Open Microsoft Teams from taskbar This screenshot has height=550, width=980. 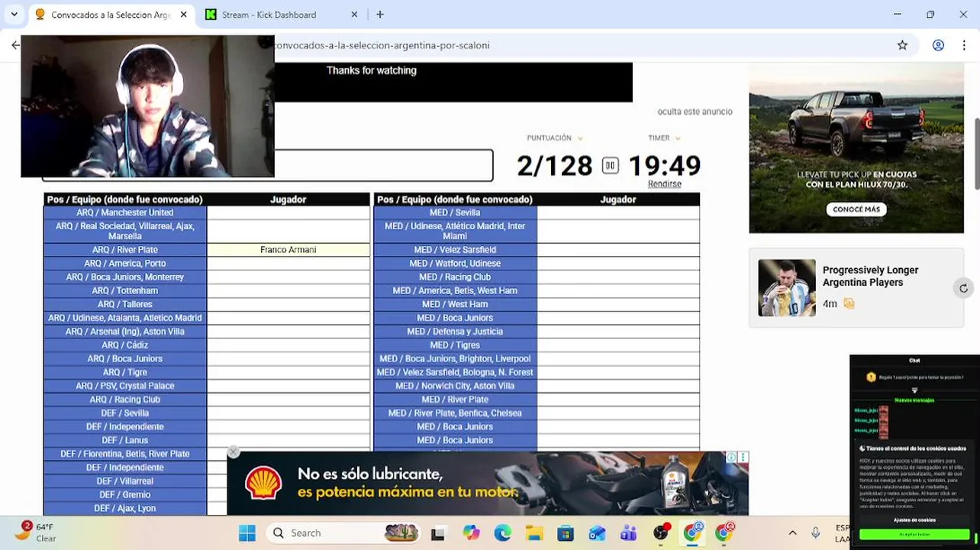click(628, 533)
